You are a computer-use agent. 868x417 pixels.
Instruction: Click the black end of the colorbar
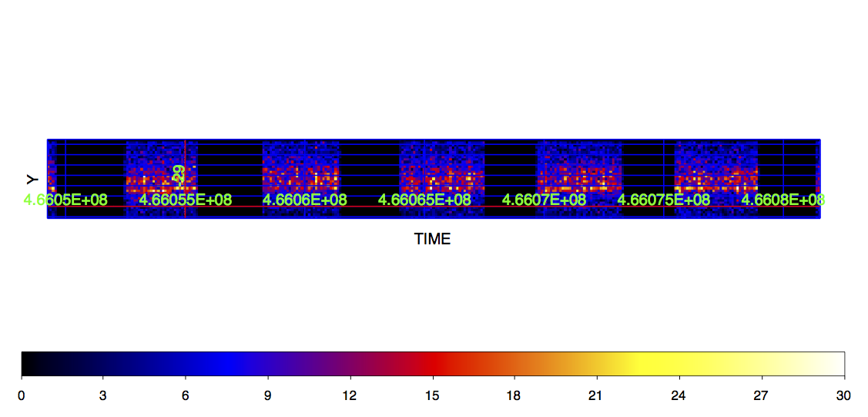(31, 363)
